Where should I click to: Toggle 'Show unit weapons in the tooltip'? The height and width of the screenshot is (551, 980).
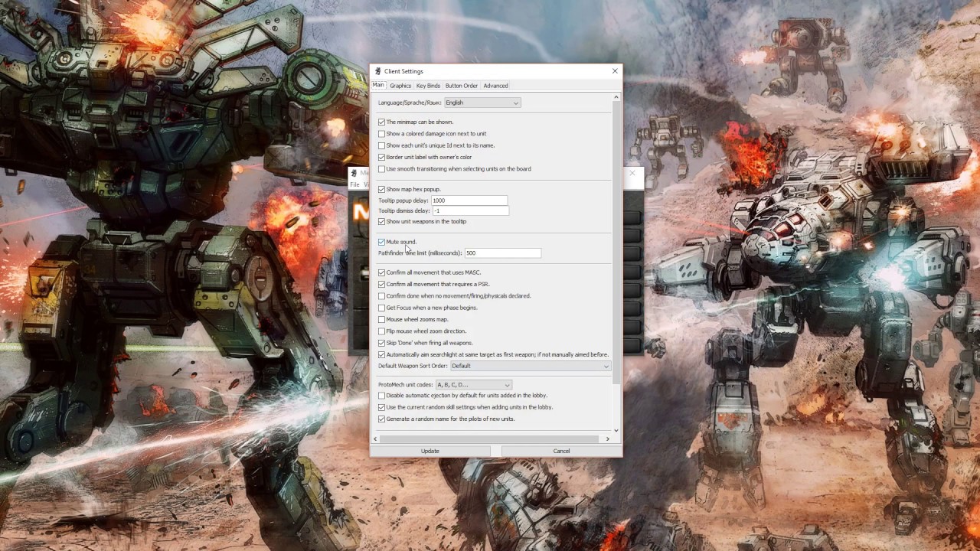click(x=382, y=222)
